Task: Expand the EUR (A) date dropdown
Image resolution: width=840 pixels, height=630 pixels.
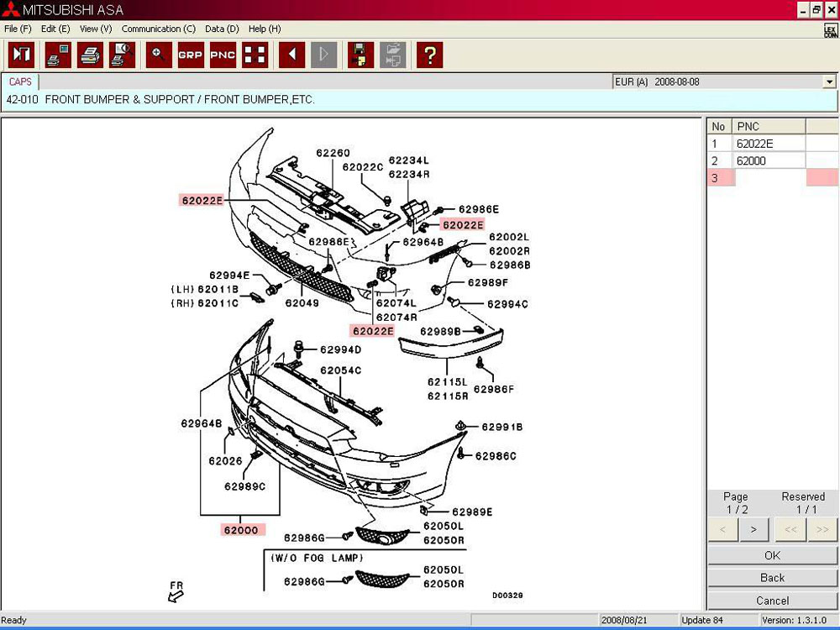Action: click(x=829, y=82)
